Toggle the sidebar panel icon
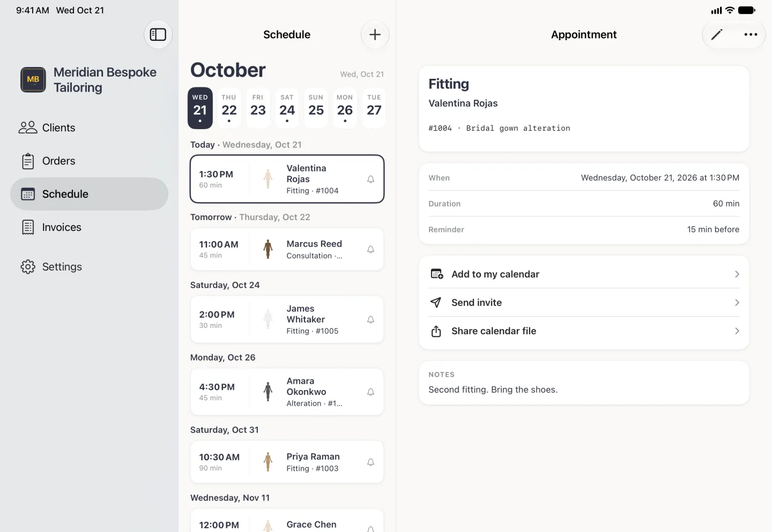Screen dimensions: 772x532 click(158, 35)
